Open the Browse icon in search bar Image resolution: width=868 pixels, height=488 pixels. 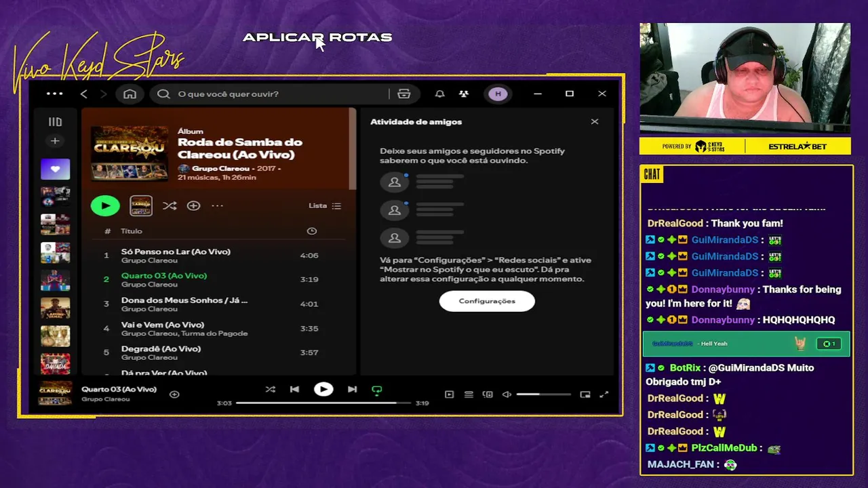[404, 94]
